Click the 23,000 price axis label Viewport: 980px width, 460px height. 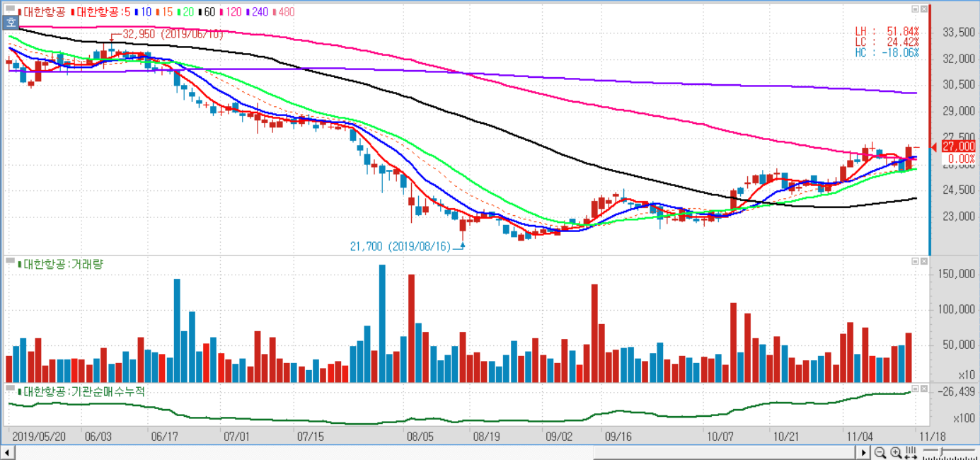tap(958, 216)
